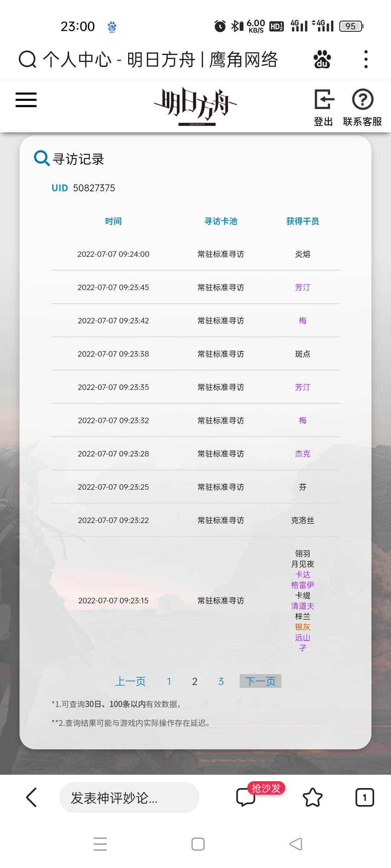This screenshot has width=391, height=868.
Task: Open the three-dot browser menu
Action: 366,59
